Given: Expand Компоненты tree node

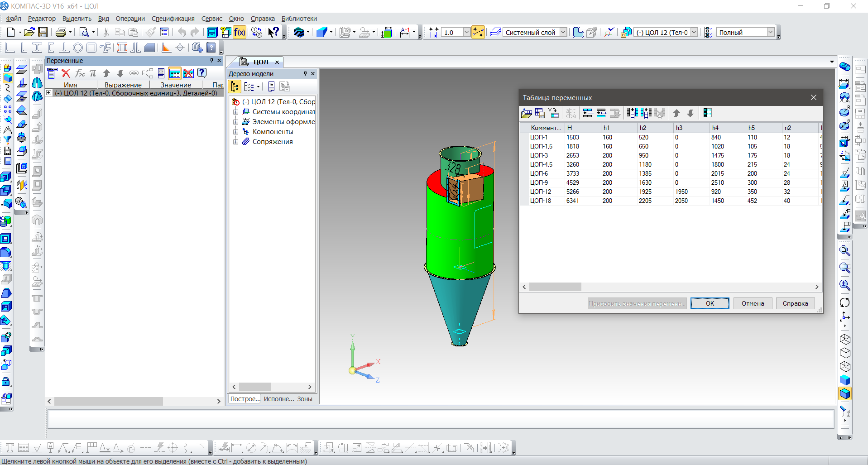Looking at the screenshot, I should 235,132.
